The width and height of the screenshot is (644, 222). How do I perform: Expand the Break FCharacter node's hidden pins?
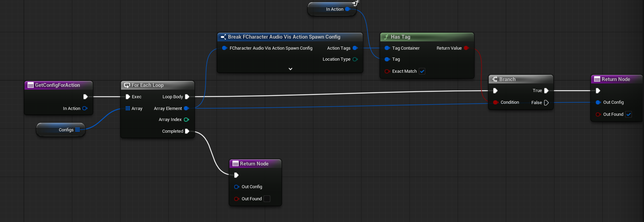290,69
